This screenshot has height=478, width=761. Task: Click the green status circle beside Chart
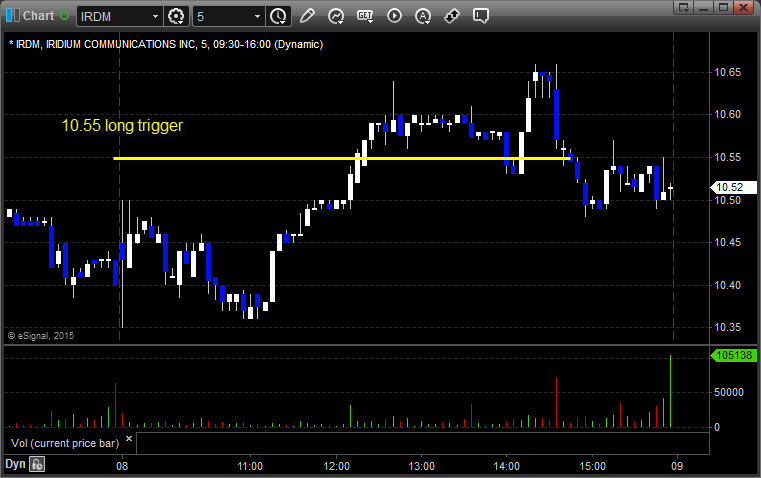[64, 16]
